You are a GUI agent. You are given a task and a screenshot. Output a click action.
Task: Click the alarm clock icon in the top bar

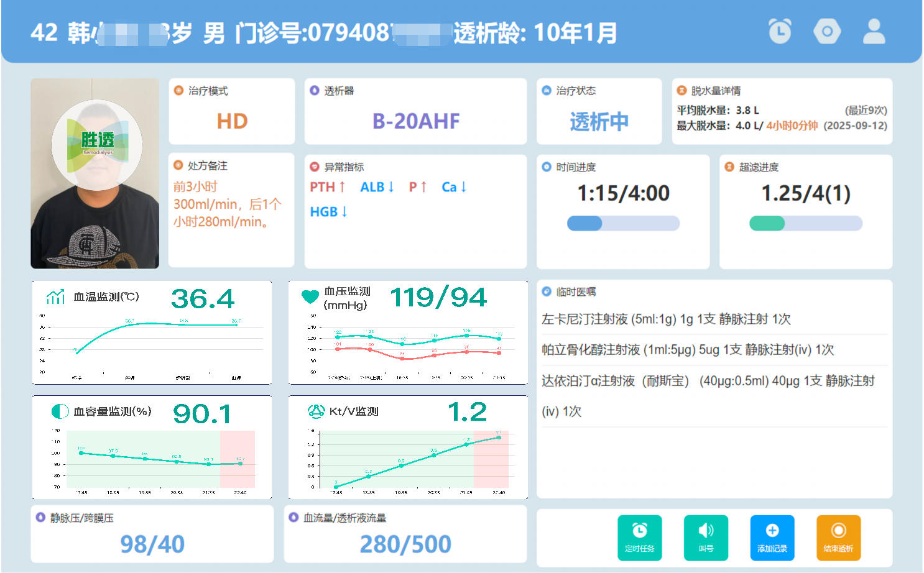tap(781, 31)
